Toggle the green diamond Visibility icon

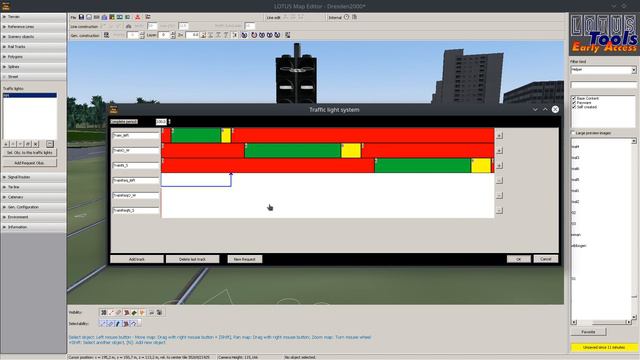coord(134,312)
